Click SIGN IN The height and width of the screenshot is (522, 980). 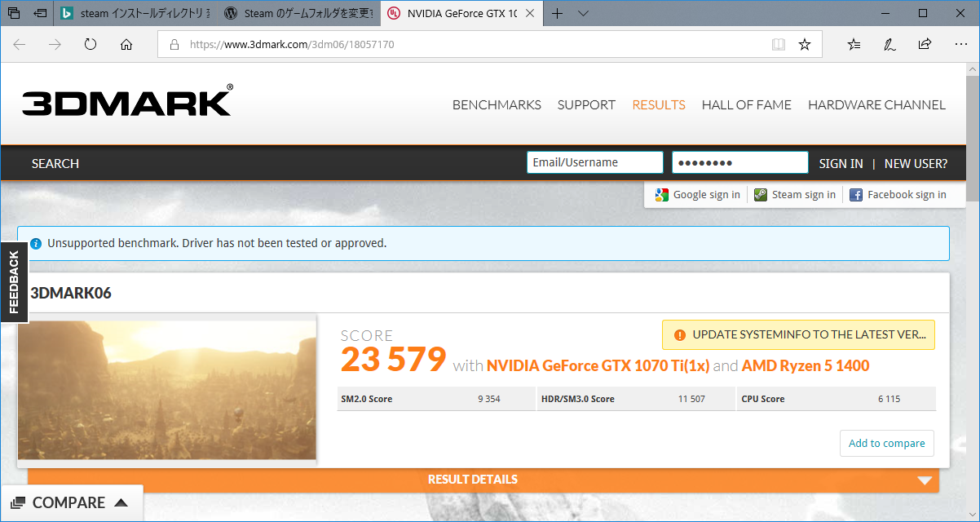point(841,163)
